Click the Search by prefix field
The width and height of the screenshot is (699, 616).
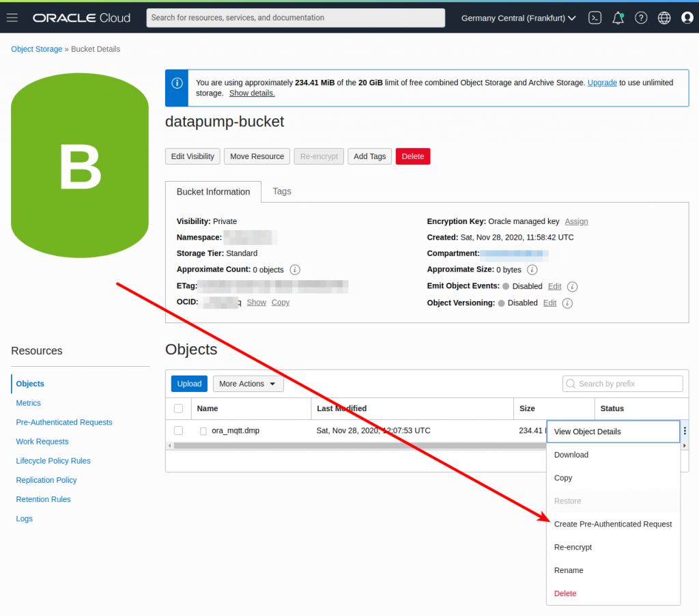623,384
